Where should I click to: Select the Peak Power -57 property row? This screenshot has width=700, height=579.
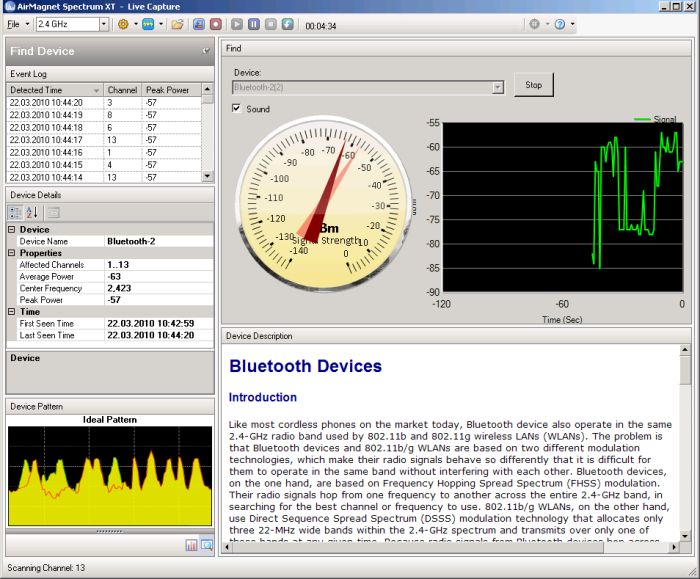tap(114, 300)
